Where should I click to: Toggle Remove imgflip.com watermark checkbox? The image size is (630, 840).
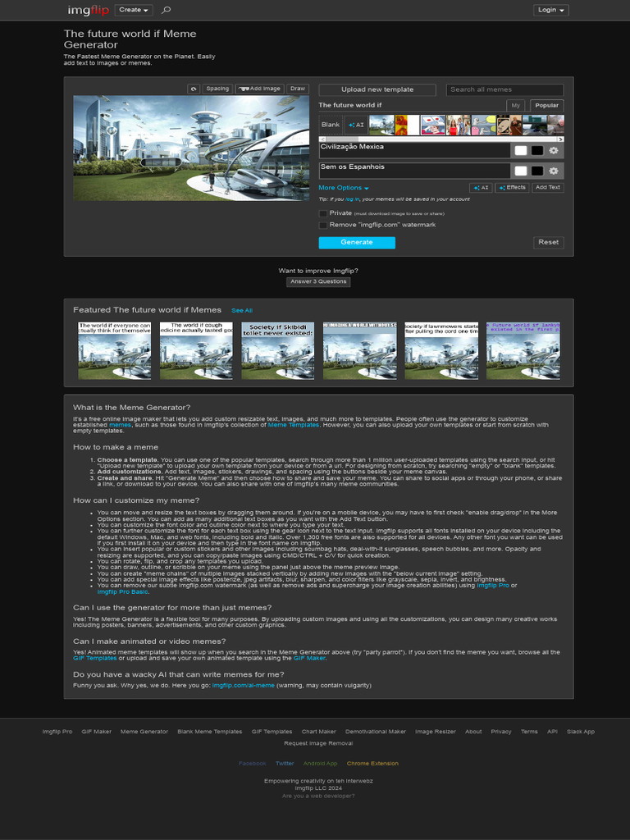click(x=323, y=225)
